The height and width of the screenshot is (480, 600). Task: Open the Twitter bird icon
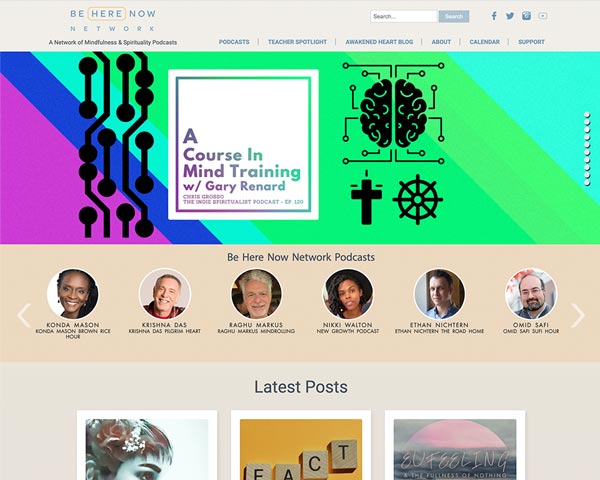click(510, 16)
